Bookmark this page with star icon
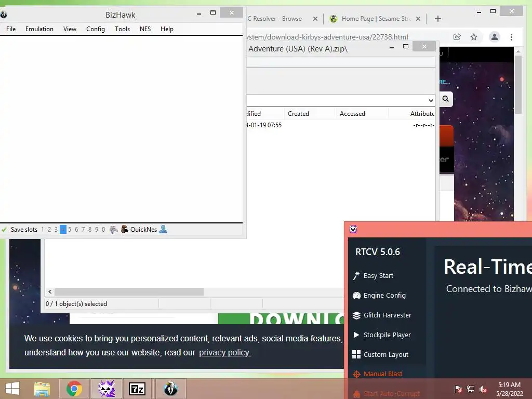The height and width of the screenshot is (399, 532). [474, 37]
